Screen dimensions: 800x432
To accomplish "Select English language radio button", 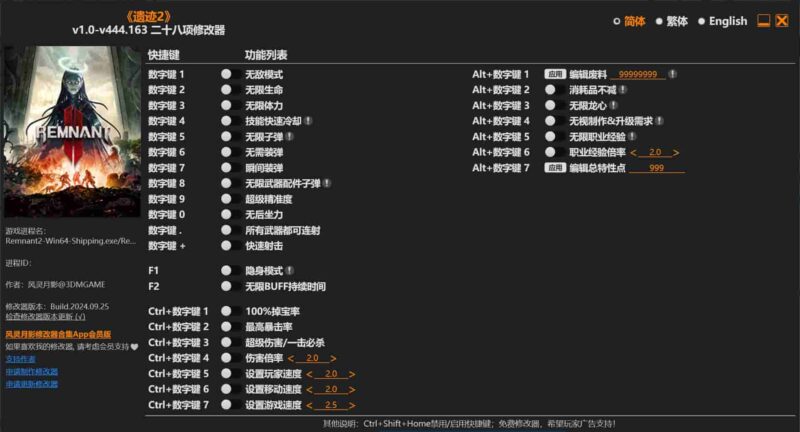I will click(701, 21).
